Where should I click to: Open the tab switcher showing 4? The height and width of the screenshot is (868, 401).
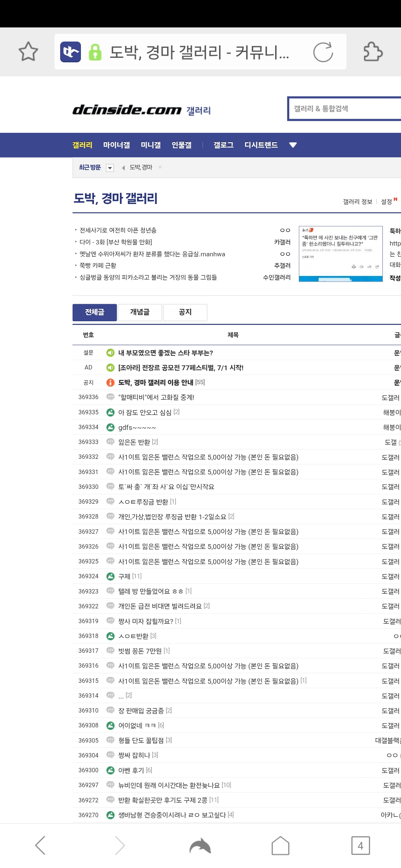[360, 845]
